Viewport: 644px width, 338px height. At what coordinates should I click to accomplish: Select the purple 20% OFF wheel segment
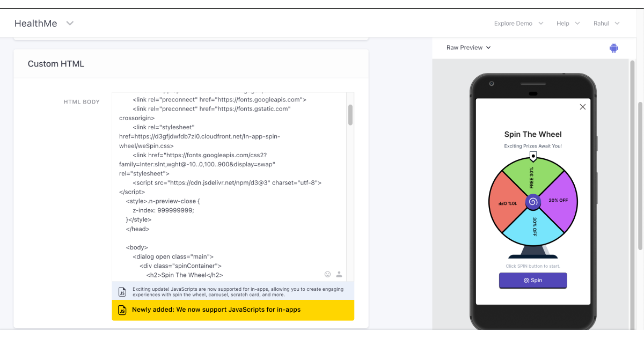558,200
